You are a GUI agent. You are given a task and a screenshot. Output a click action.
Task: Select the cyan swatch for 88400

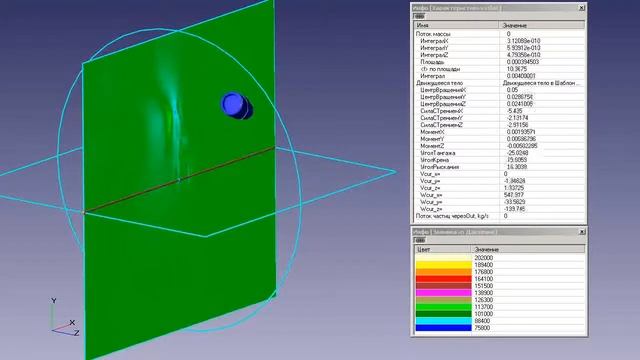pyautogui.click(x=443, y=321)
